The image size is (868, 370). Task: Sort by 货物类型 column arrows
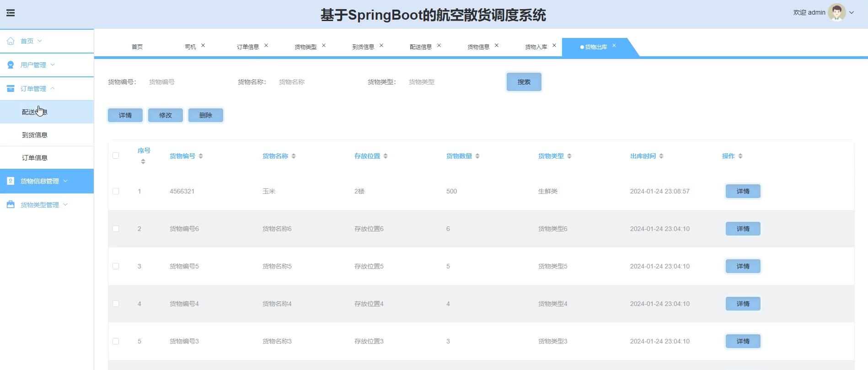coord(569,156)
